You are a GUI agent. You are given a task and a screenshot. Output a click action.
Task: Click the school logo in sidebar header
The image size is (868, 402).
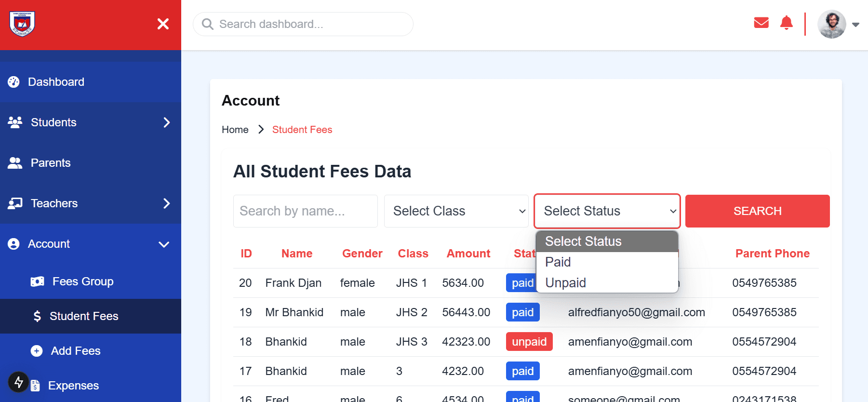tap(22, 24)
